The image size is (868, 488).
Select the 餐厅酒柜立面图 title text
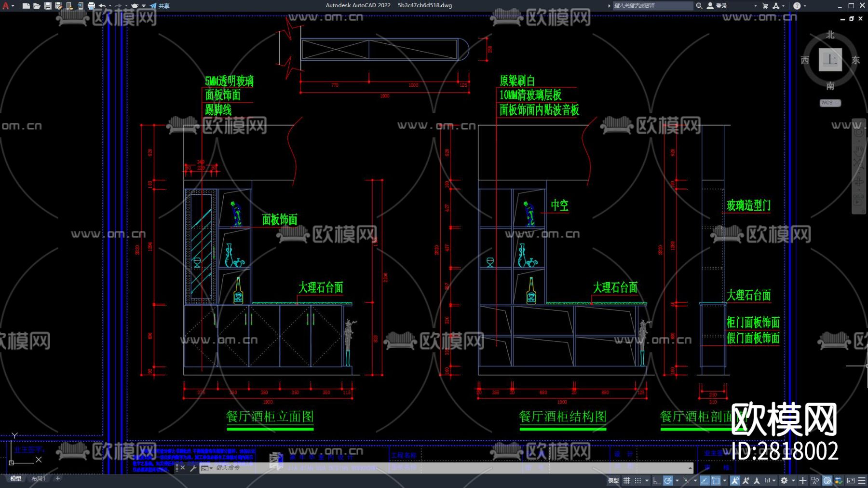click(x=270, y=417)
